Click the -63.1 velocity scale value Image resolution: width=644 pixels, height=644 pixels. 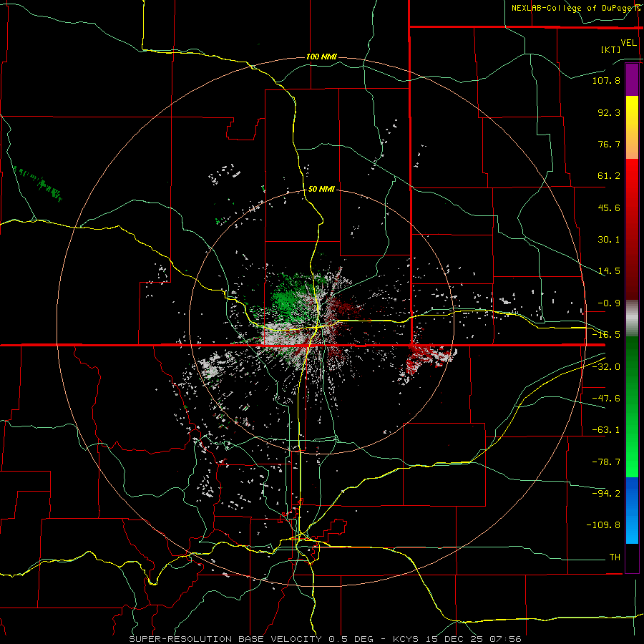606,430
